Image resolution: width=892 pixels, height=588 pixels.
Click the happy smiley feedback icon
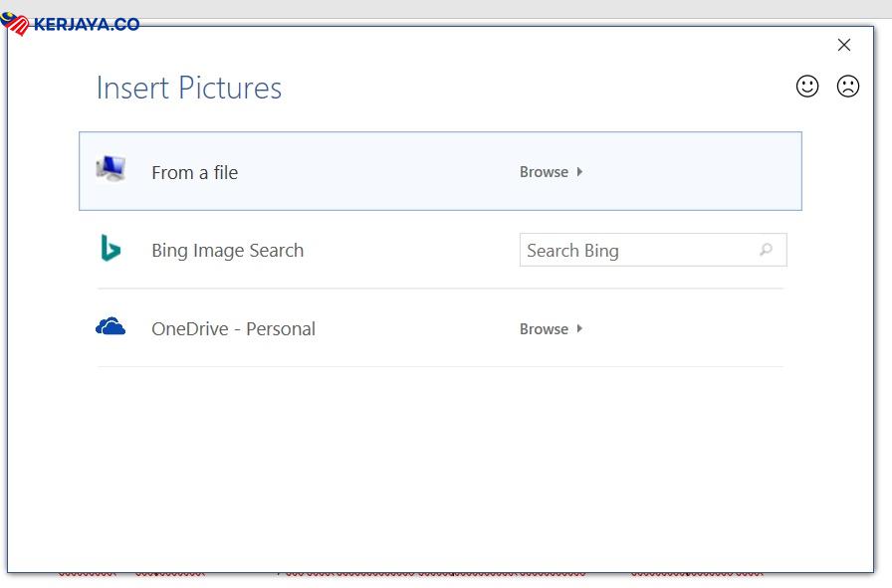[807, 87]
